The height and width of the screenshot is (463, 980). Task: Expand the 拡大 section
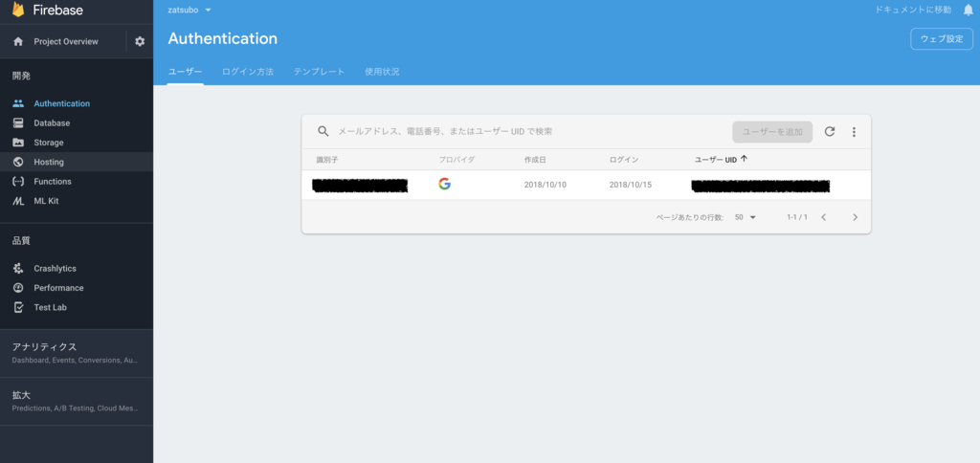(x=77, y=401)
